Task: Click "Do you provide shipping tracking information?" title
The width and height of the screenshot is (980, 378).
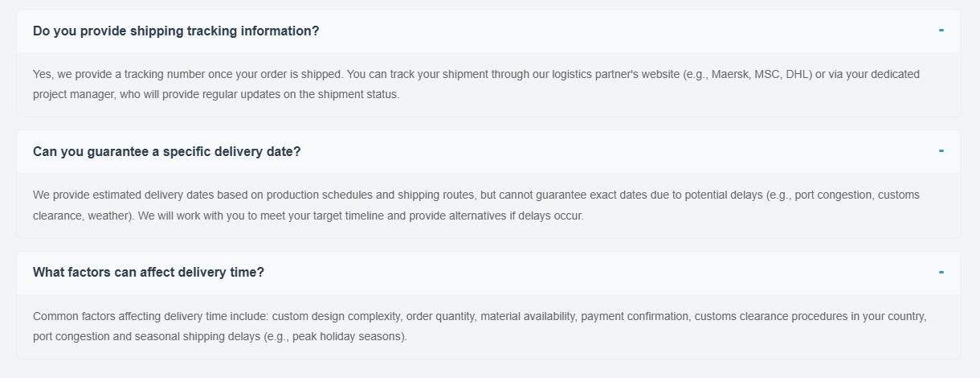Action: (176, 31)
